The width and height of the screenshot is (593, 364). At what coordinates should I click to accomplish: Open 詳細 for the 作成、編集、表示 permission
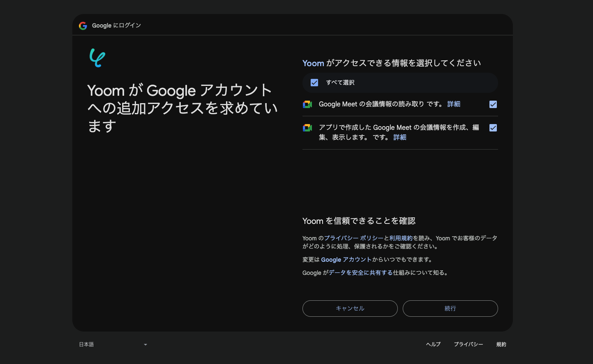pos(399,138)
